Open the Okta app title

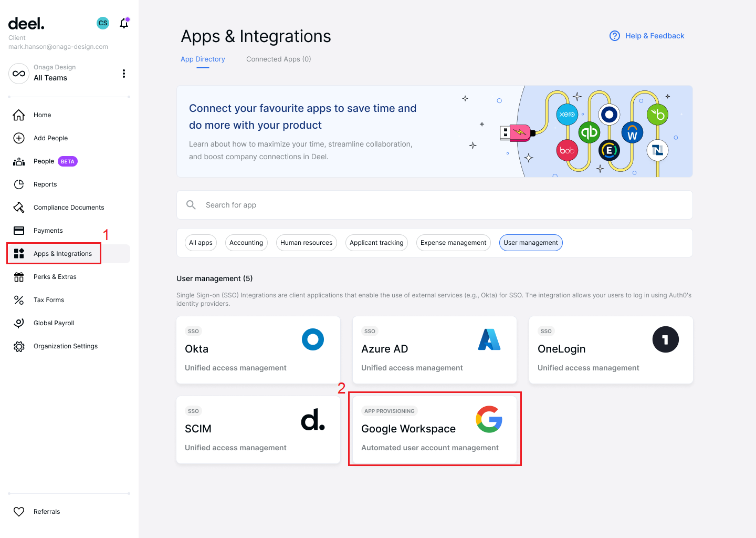[x=197, y=349]
